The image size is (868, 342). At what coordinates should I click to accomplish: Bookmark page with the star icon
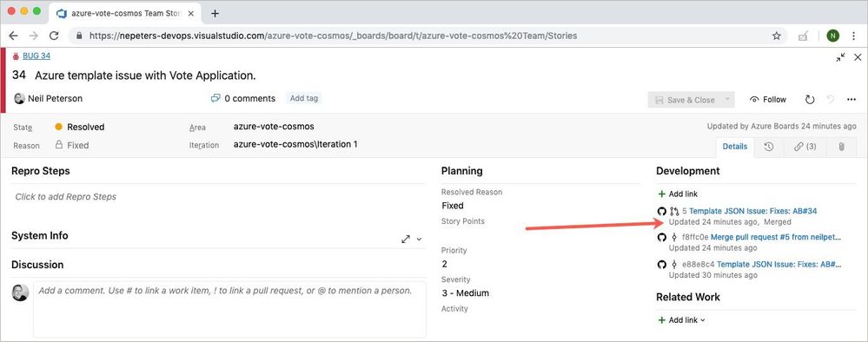[x=777, y=36]
